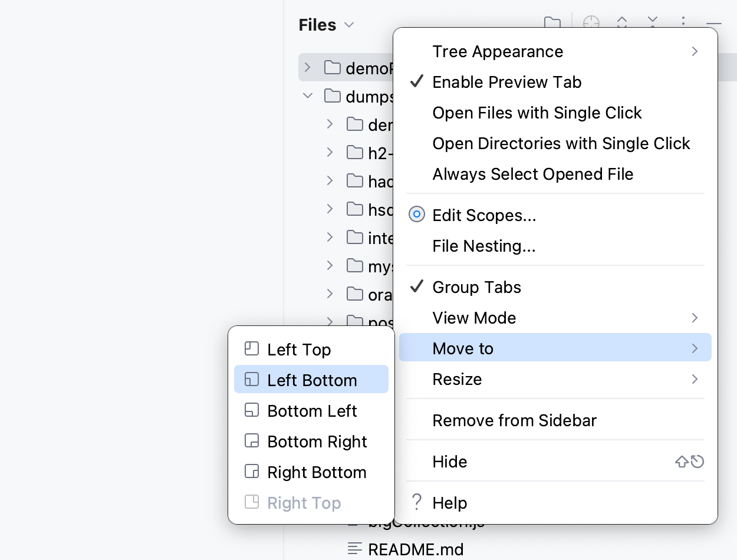
Task: Open the tool window options kebab menu
Action: pos(683,22)
